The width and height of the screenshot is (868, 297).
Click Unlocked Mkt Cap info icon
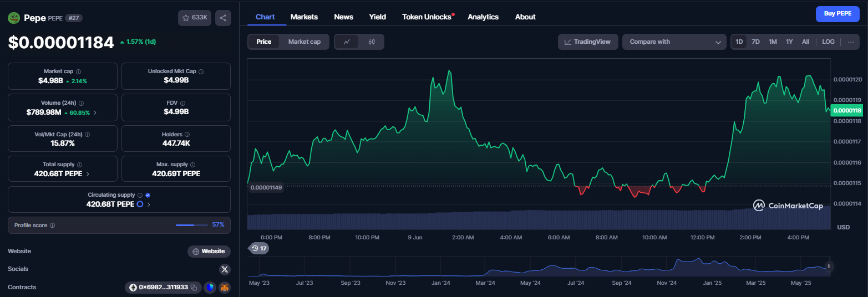click(x=201, y=71)
